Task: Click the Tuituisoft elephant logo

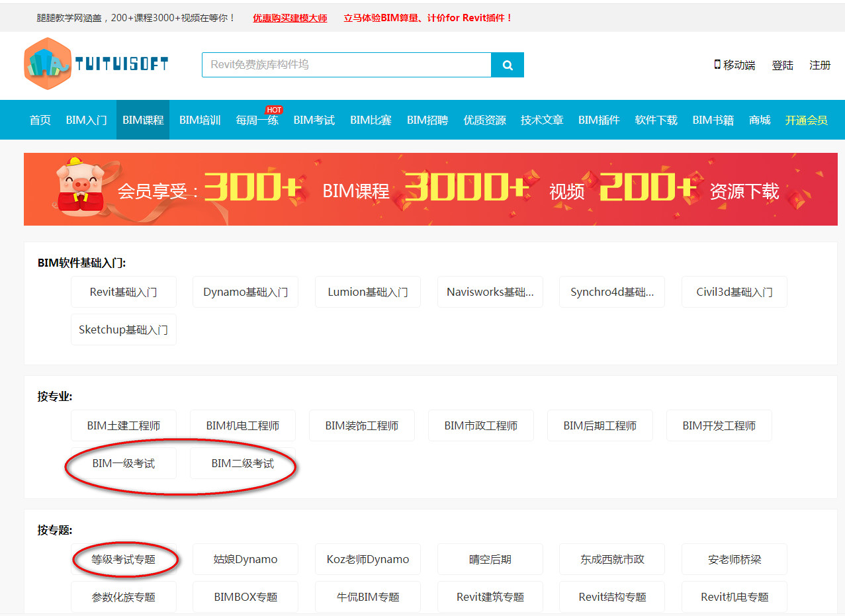Action: pyautogui.click(x=96, y=64)
